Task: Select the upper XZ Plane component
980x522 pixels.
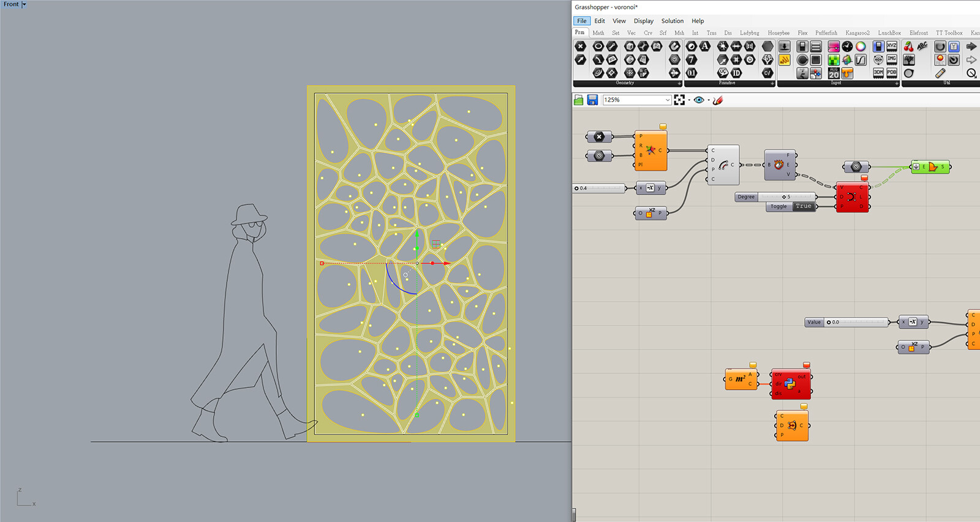Action: (650, 213)
